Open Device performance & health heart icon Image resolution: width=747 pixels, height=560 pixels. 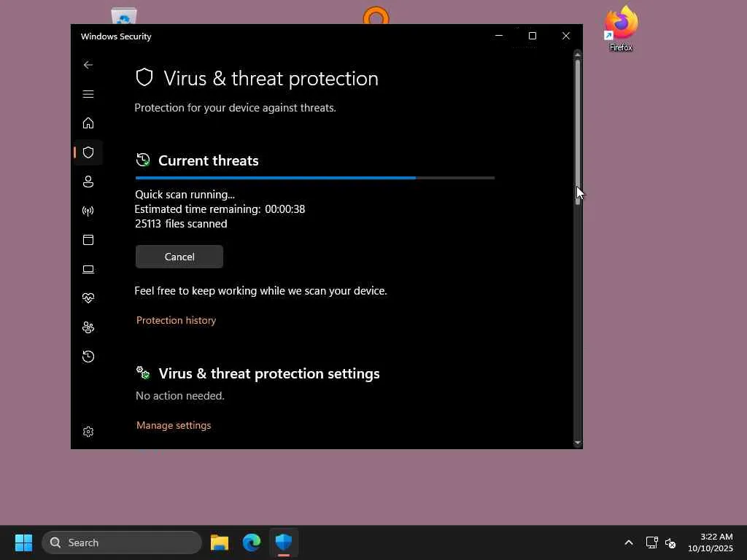coord(88,298)
